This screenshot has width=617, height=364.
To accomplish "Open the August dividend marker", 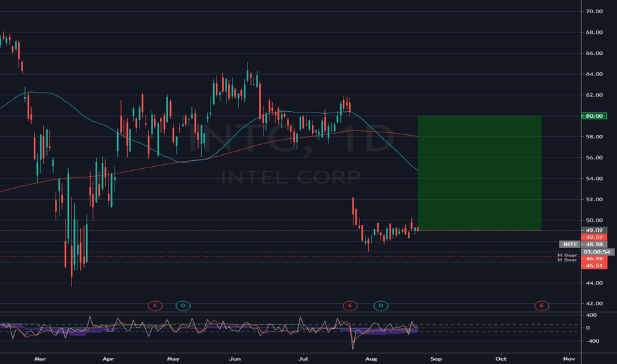I will click(x=381, y=306).
